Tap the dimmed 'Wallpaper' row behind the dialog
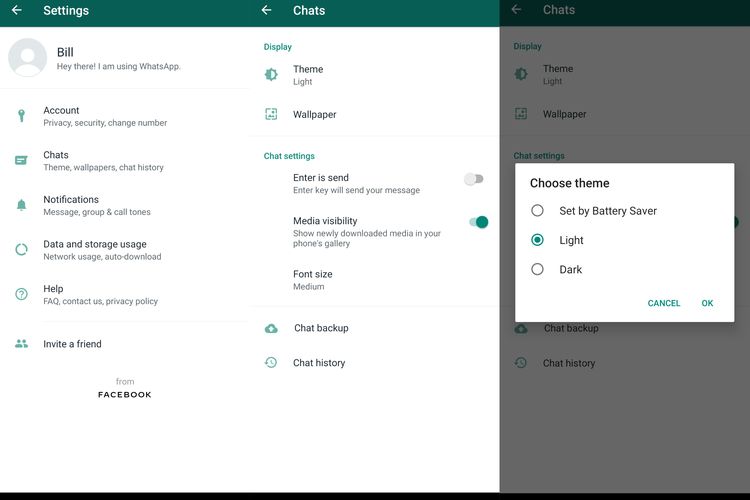This screenshot has width=750, height=500. [x=625, y=114]
